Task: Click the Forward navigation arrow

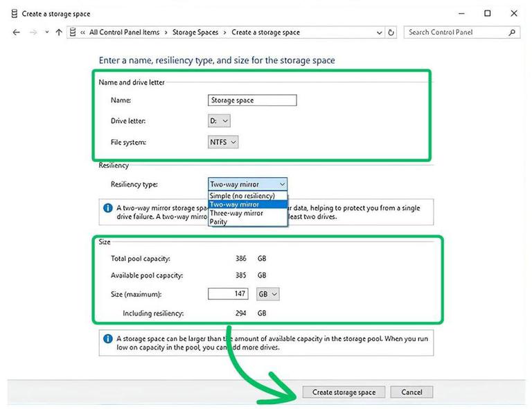Action: point(33,33)
